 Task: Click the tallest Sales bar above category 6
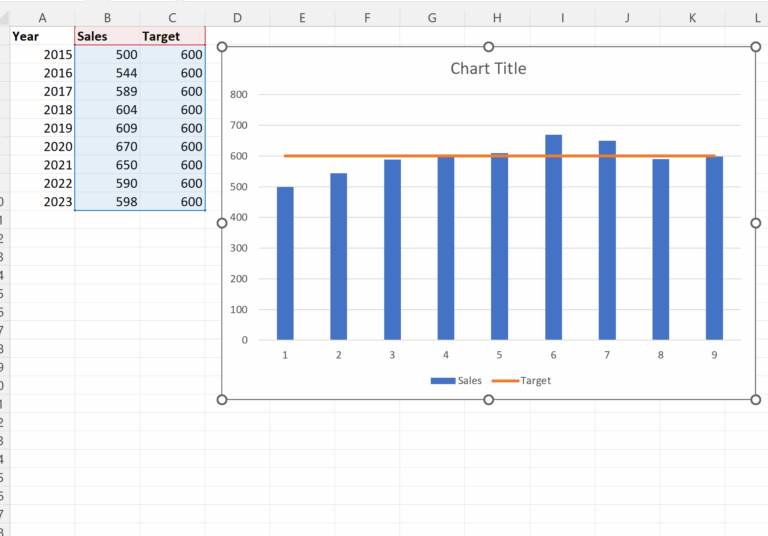pyautogui.click(x=553, y=237)
